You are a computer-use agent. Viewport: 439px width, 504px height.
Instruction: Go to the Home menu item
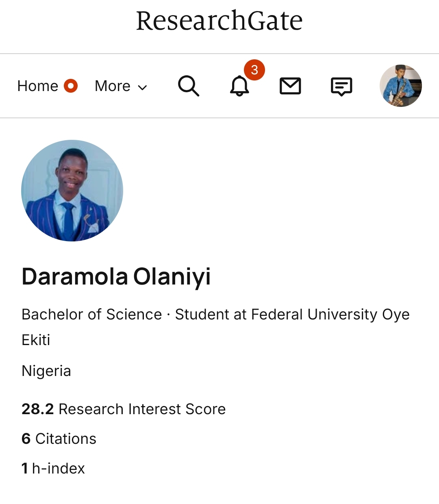[38, 86]
